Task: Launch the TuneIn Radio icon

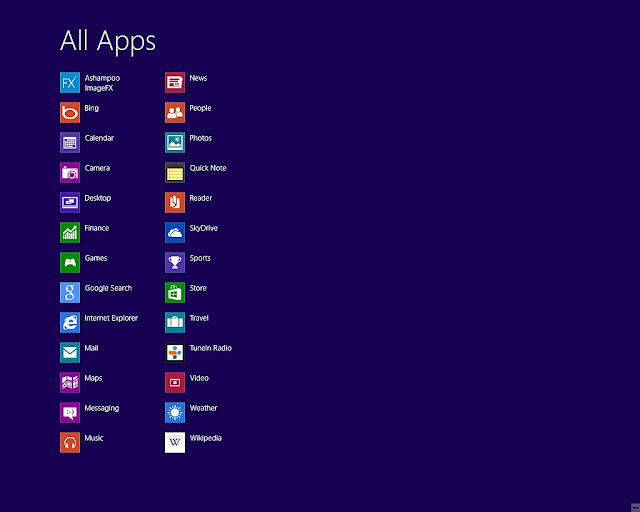Action: tap(175, 352)
